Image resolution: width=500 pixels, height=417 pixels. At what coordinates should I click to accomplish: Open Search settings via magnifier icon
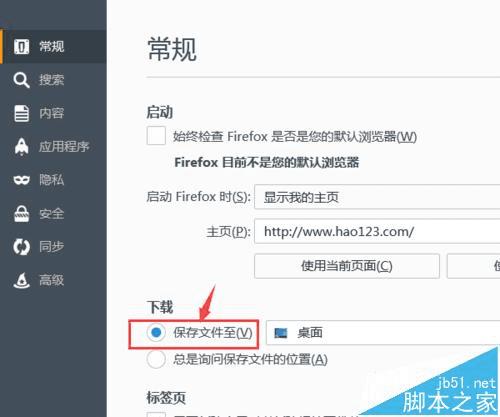point(22,80)
